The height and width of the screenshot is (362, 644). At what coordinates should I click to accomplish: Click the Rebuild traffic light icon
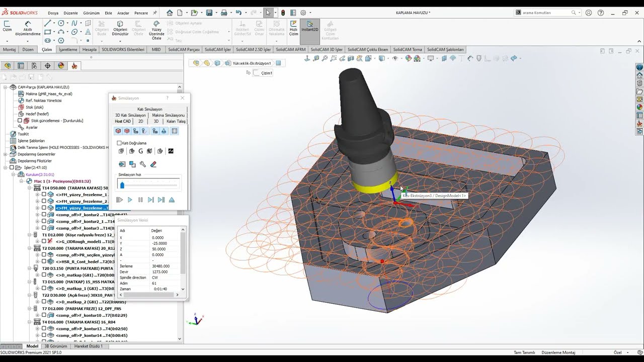coord(283,13)
